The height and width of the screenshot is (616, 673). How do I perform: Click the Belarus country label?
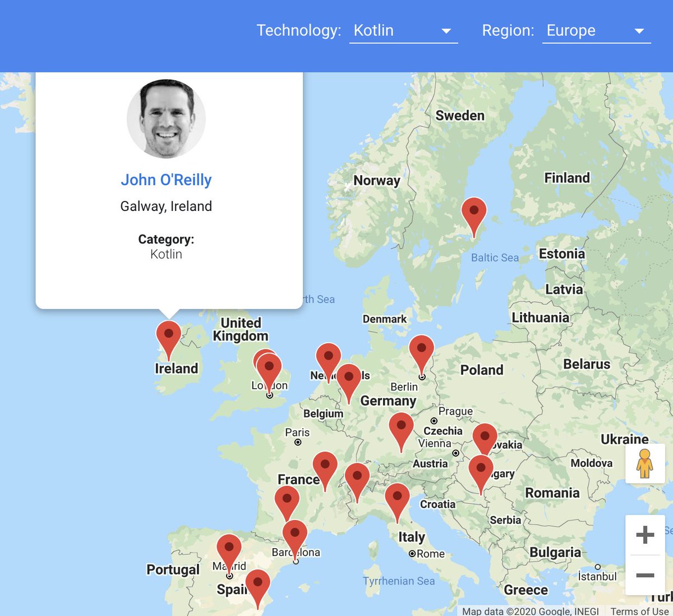[x=587, y=364]
